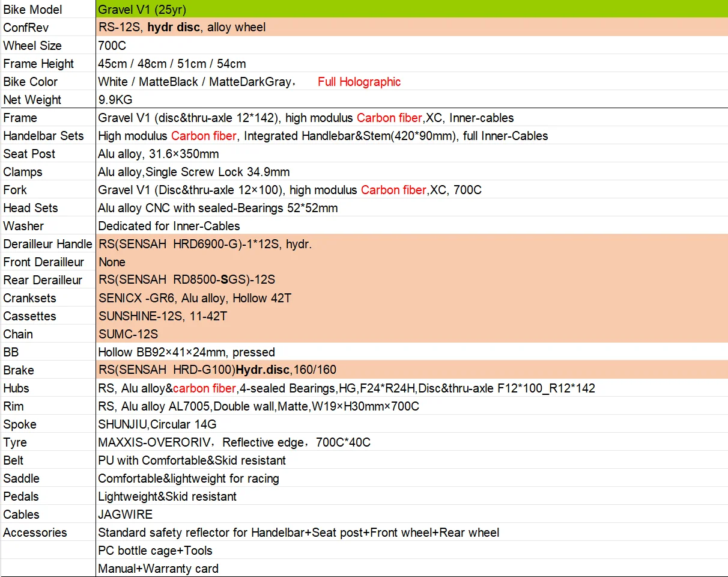Click the Front Derailleur None cell
This screenshot has width=728, height=577.
[x=411, y=261]
